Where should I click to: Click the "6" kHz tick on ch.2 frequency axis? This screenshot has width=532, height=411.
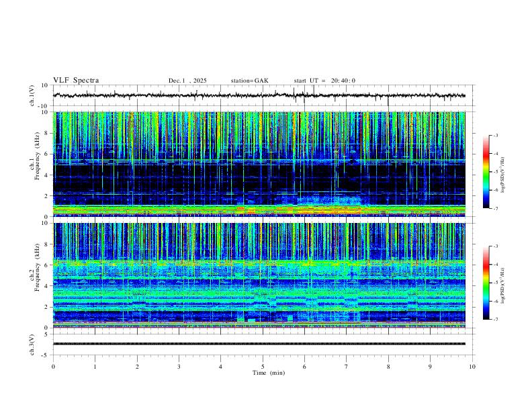click(47, 265)
